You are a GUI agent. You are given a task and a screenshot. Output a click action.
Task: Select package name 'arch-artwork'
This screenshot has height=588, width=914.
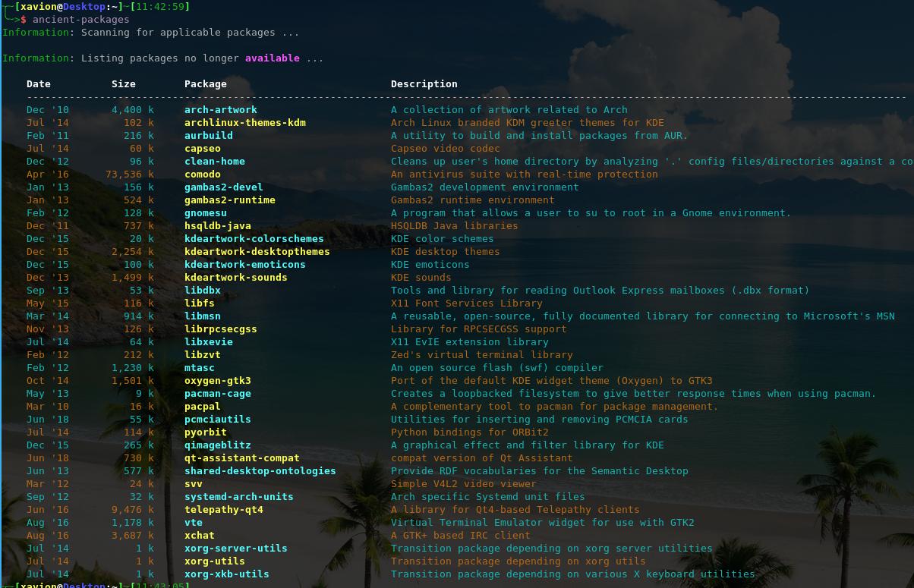(x=221, y=109)
